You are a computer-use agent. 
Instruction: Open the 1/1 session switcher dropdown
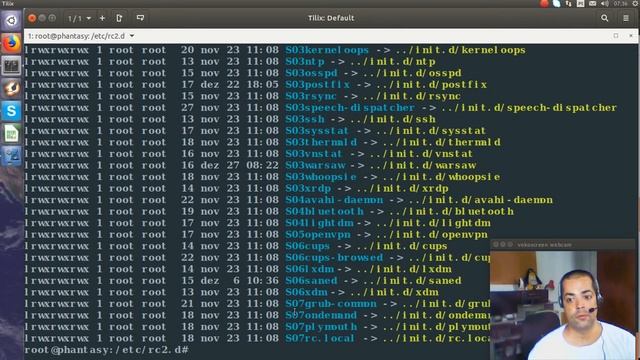(x=79, y=18)
